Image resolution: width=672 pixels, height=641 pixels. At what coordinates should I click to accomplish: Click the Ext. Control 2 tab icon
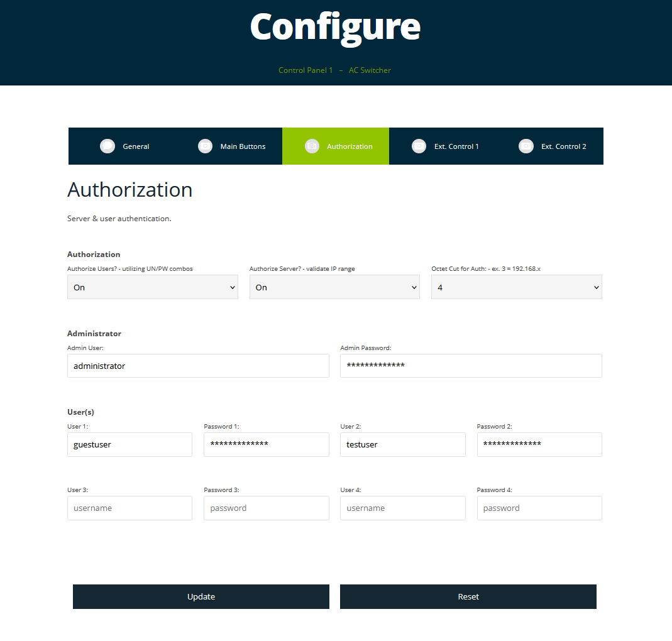[x=526, y=146]
